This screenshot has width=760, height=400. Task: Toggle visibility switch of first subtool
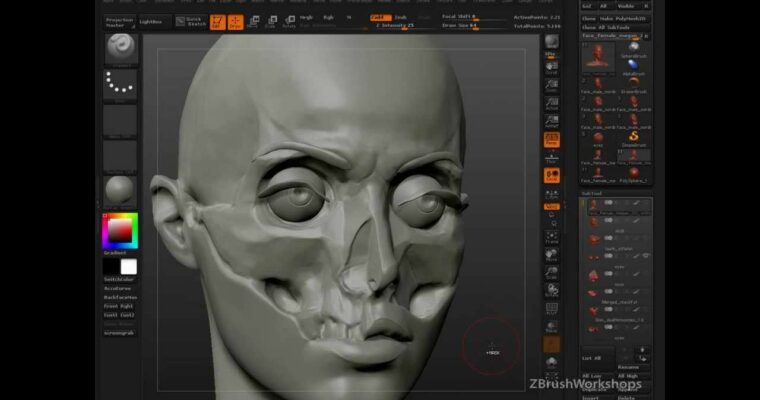pos(608,203)
